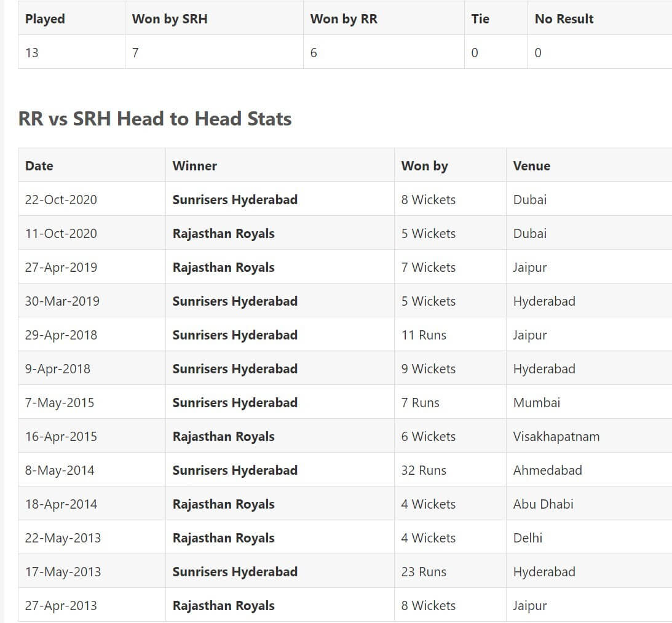Click Rajasthan Royals in the 22-May-2013 row

223,539
